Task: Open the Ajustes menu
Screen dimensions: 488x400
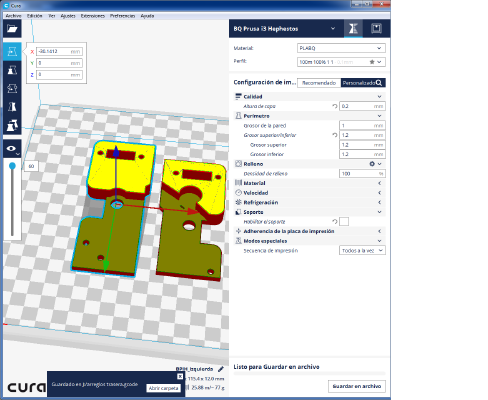Action: tap(68, 16)
